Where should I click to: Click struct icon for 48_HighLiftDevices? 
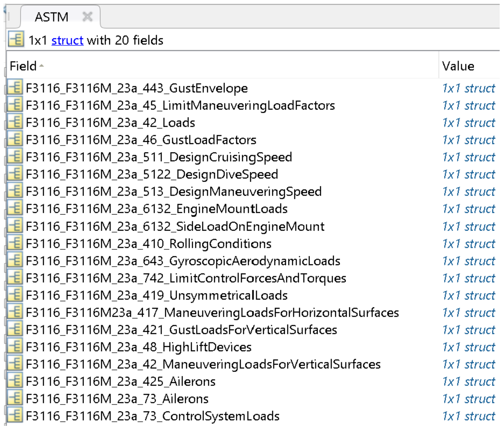15,346
